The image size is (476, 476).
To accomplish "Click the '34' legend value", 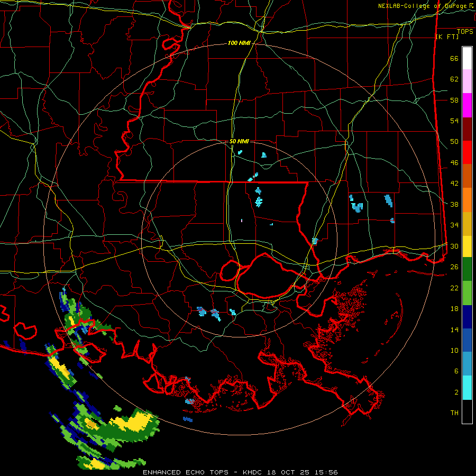I will 454,225.
